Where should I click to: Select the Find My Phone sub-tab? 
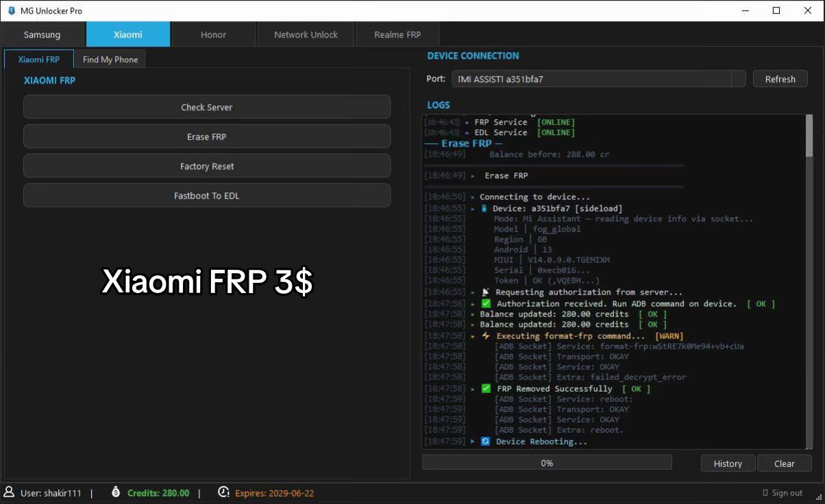pos(110,60)
